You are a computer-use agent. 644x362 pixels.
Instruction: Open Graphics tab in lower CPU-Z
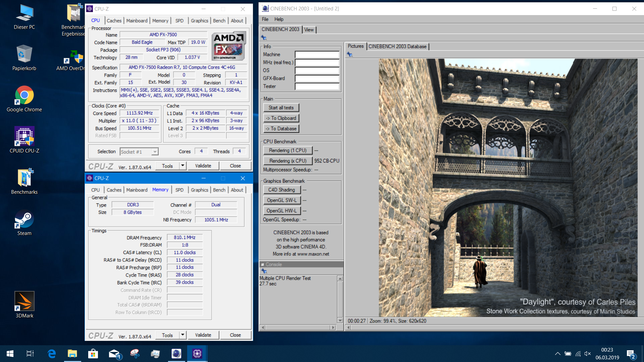200,190
